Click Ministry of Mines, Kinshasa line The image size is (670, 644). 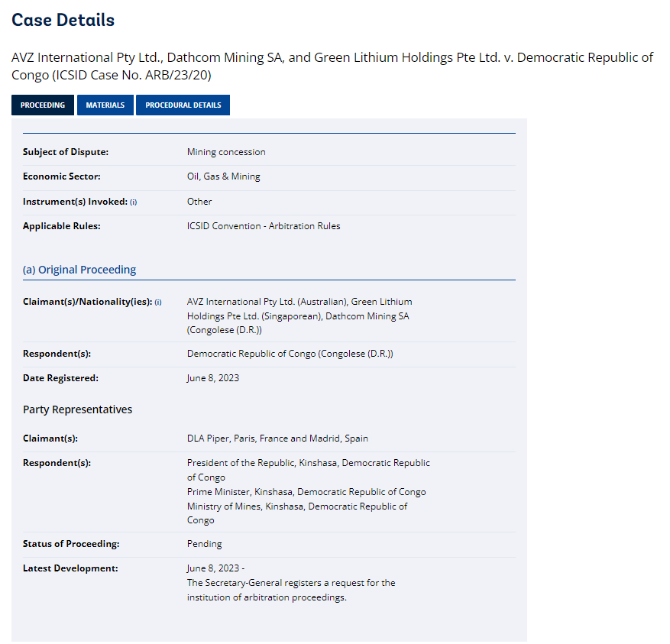[297, 513]
